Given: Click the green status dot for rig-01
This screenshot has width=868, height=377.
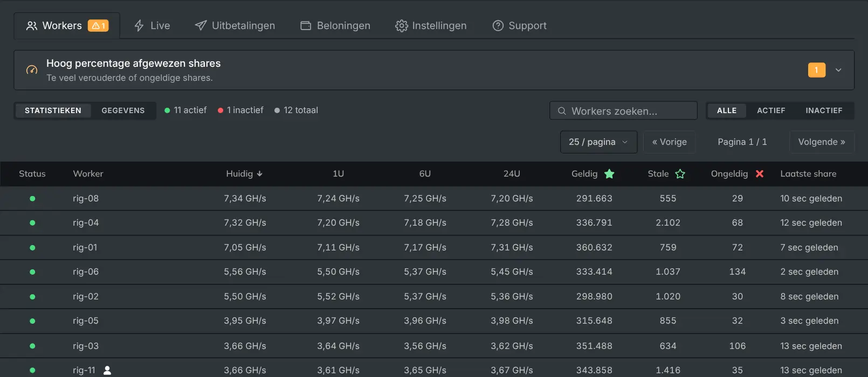Looking at the screenshot, I should pos(32,248).
